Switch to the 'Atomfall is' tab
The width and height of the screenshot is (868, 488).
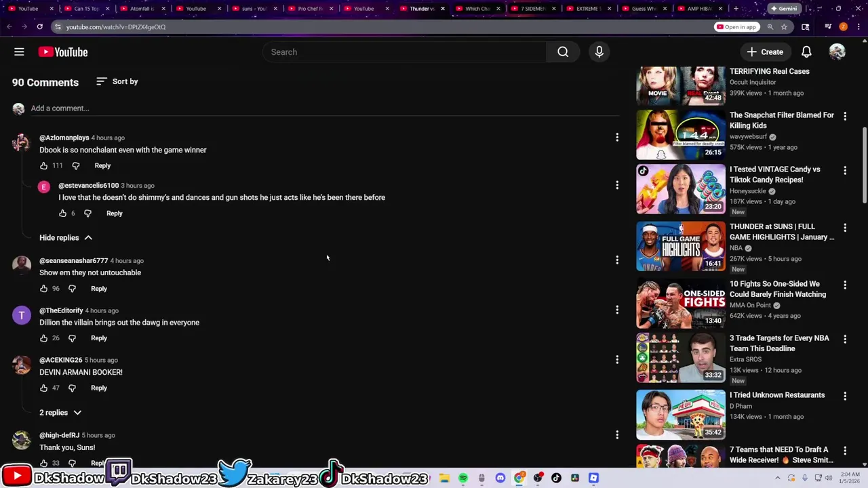[x=142, y=9]
